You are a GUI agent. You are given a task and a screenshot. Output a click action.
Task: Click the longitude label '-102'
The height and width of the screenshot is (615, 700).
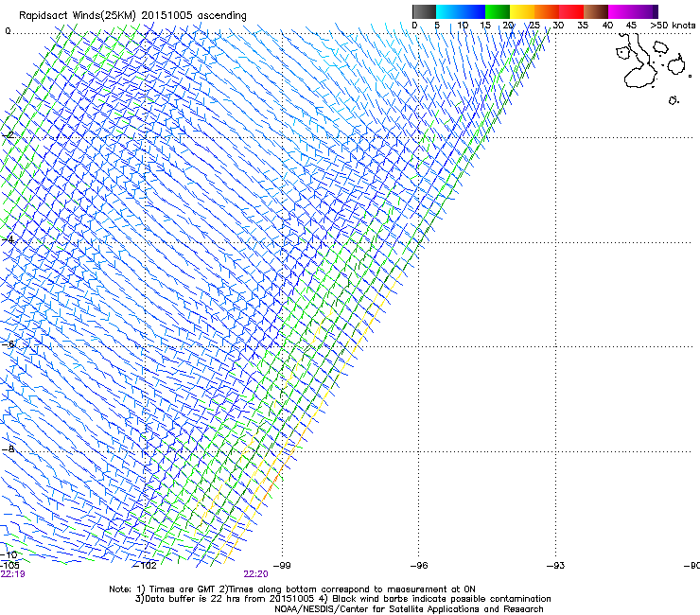pyautogui.click(x=145, y=566)
